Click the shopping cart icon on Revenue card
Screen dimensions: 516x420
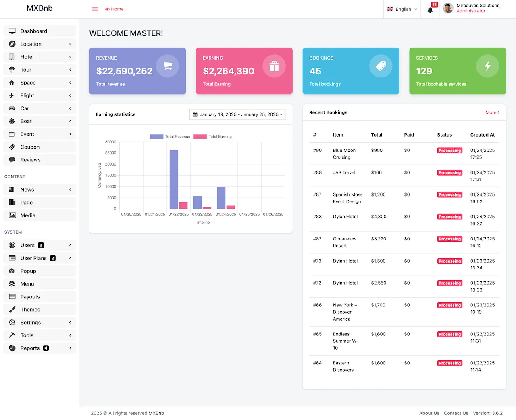pyautogui.click(x=167, y=66)
